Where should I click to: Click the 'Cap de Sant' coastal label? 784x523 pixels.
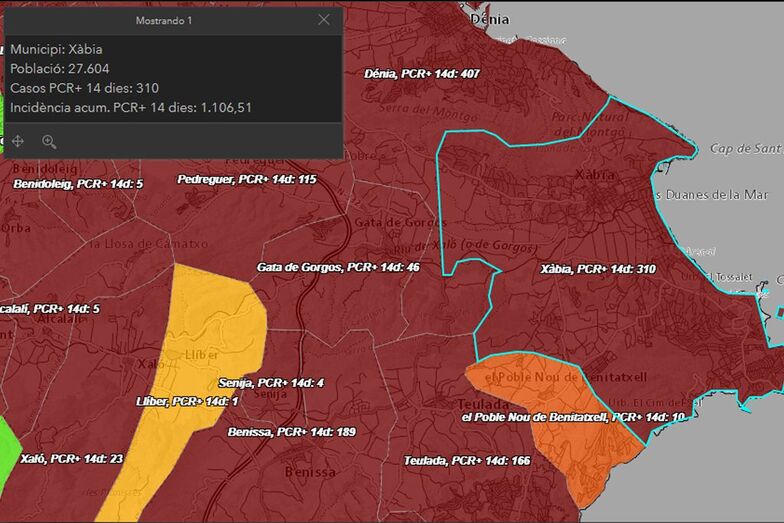(x=746, y=148)
